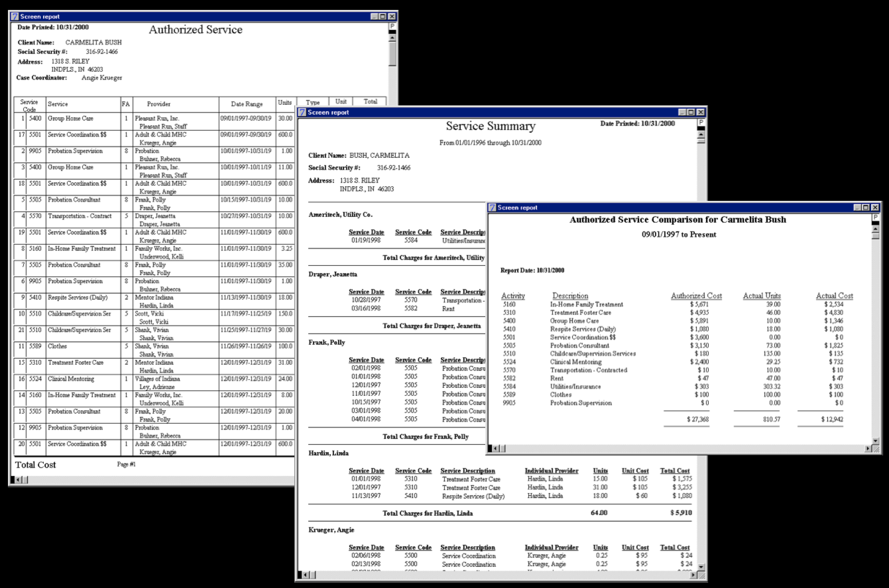Click scroll right arrow in Service Summary window
Screen dimensions: 889x588
[694, 575]
